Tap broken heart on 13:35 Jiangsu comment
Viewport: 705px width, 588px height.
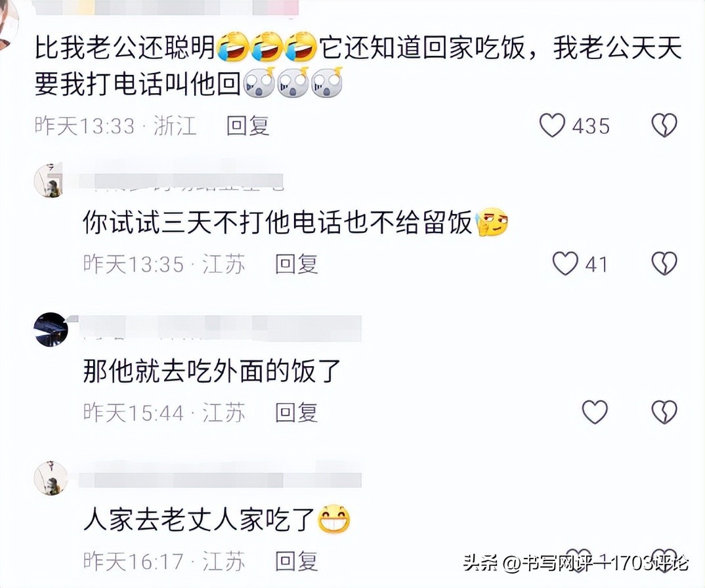tap(664, 263)
